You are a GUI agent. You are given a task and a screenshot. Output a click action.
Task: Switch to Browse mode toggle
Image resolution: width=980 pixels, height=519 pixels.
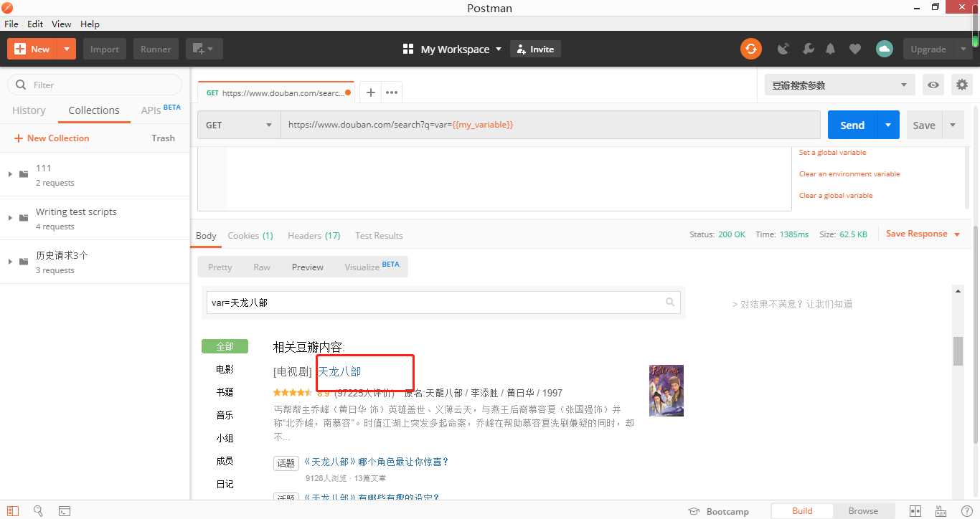coord(863,511)
